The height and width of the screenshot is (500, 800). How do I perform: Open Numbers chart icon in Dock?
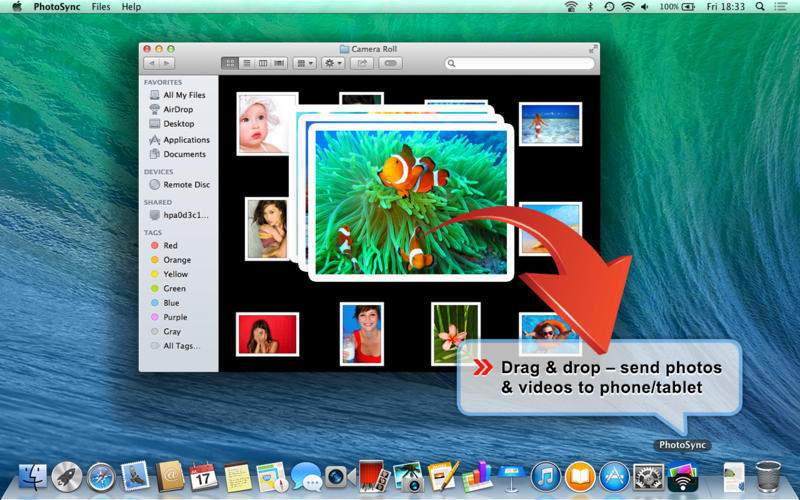477,477
